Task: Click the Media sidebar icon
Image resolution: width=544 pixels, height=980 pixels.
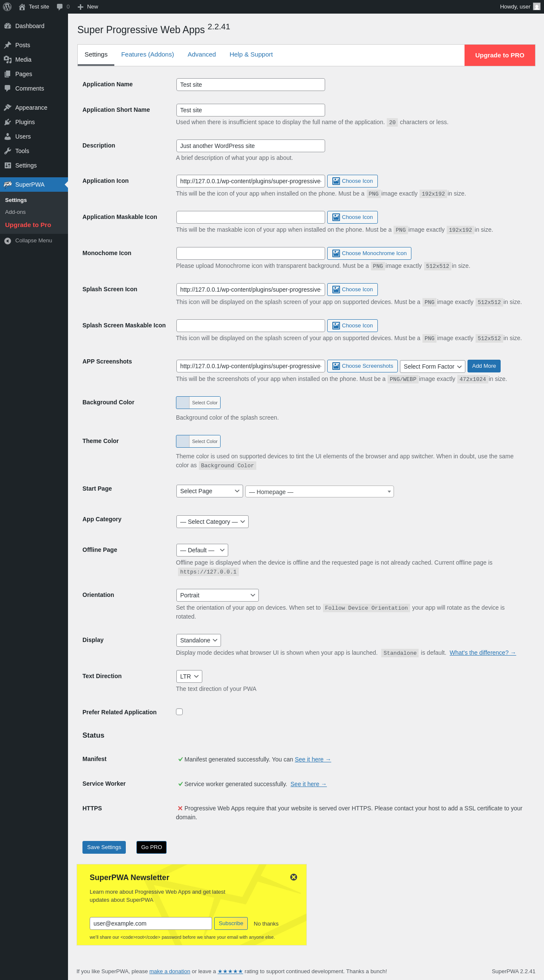Action: 8,60
